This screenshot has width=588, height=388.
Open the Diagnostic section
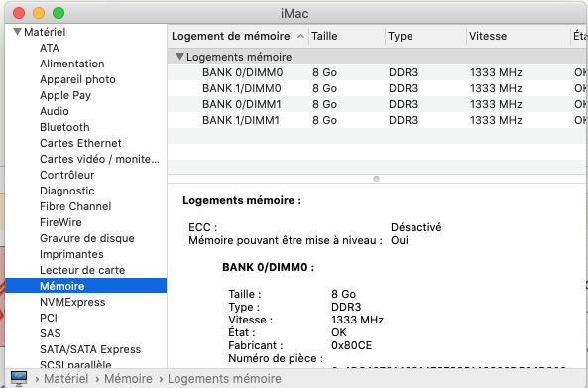[66, 191]
